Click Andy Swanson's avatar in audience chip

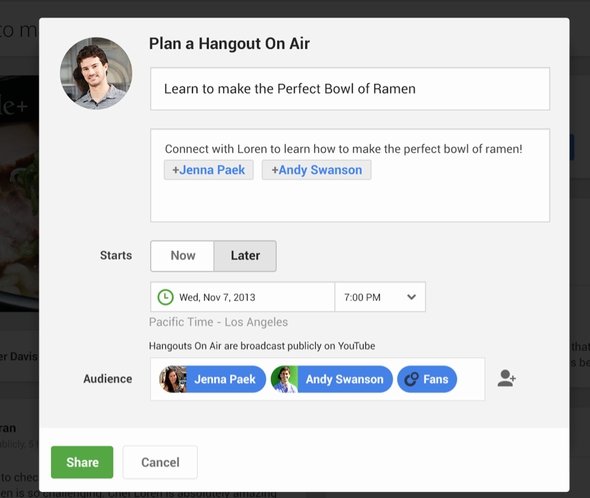click(284, 379)
